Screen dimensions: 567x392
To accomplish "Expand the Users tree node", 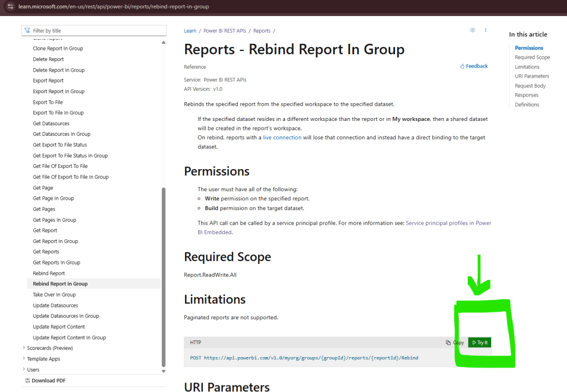I will [x=24, y=369].
